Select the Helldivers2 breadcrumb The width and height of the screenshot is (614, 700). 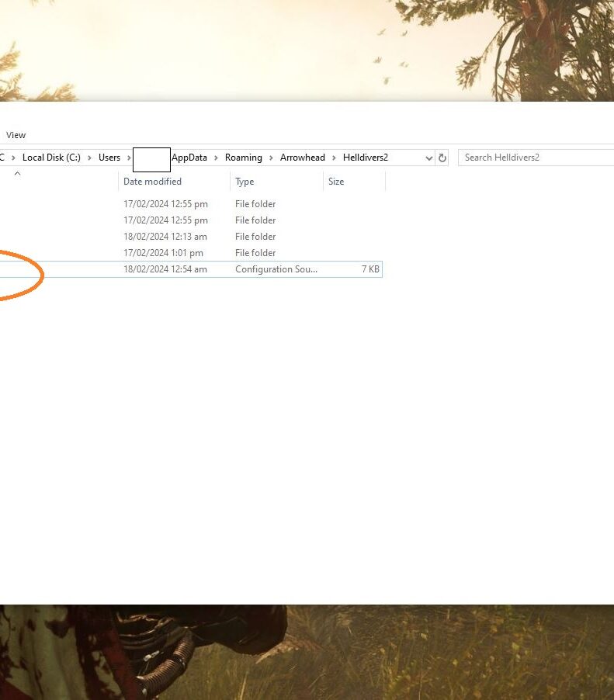[x=366, y=158]
